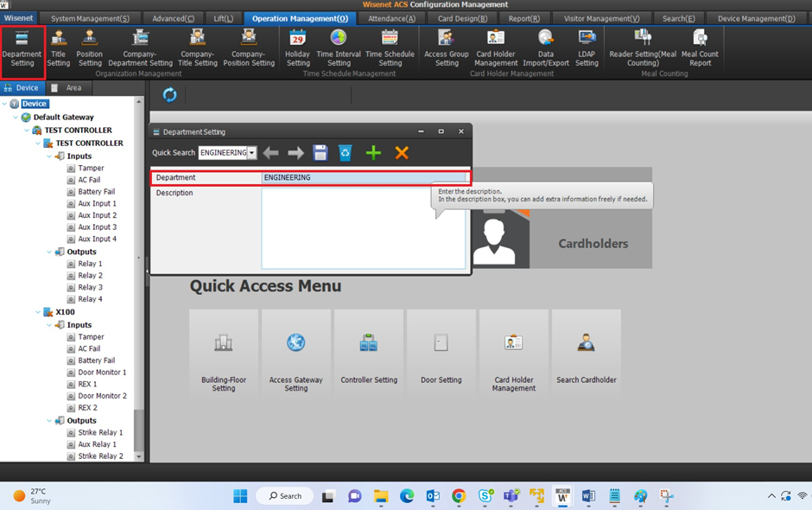Click the Time Interval Setting icon
The width and height of the screenshot is (812, 510).
coord(339,38)
